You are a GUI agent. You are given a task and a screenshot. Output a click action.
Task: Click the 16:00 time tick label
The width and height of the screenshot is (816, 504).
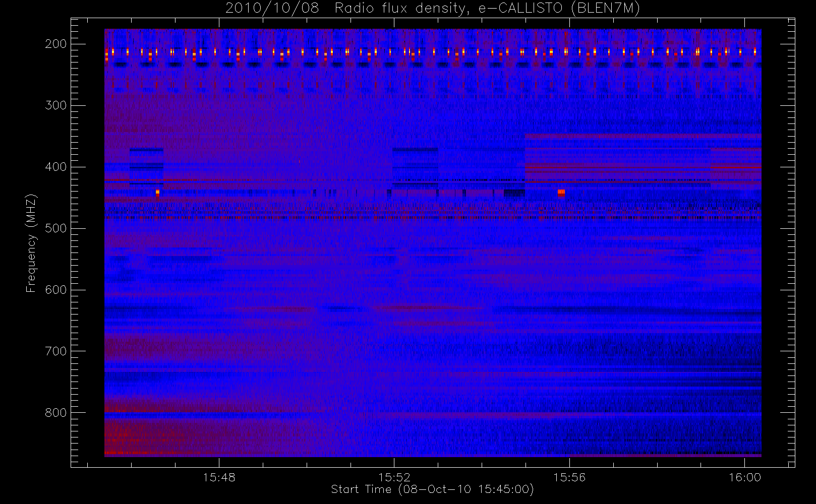click(x=745, y=477)
